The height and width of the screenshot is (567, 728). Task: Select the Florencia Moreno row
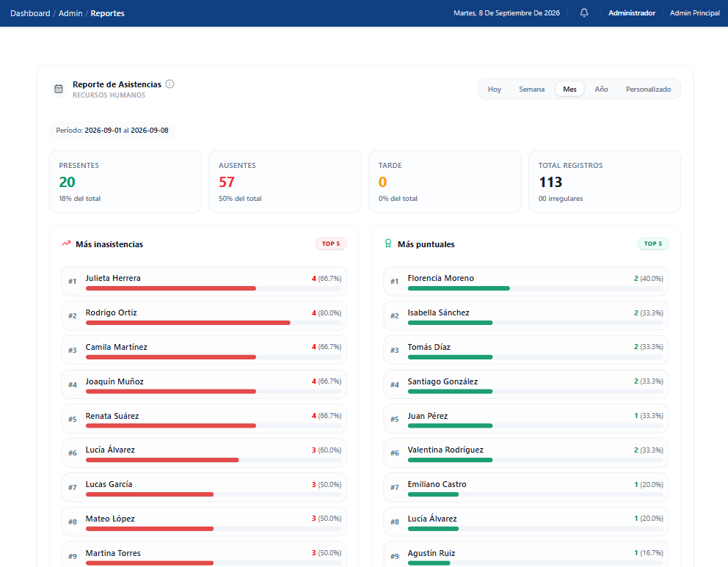(x=525, y=281)
